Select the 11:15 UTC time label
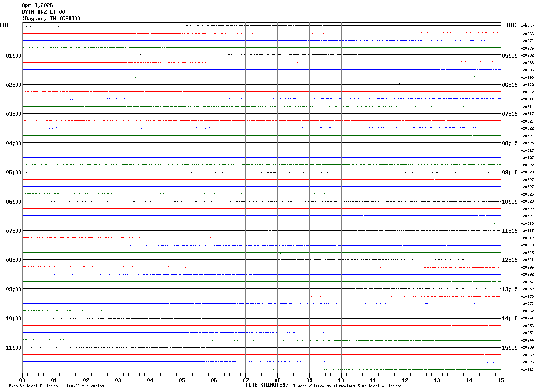The height and width of the screenshot is (392, 536). (x=510, y=231)
